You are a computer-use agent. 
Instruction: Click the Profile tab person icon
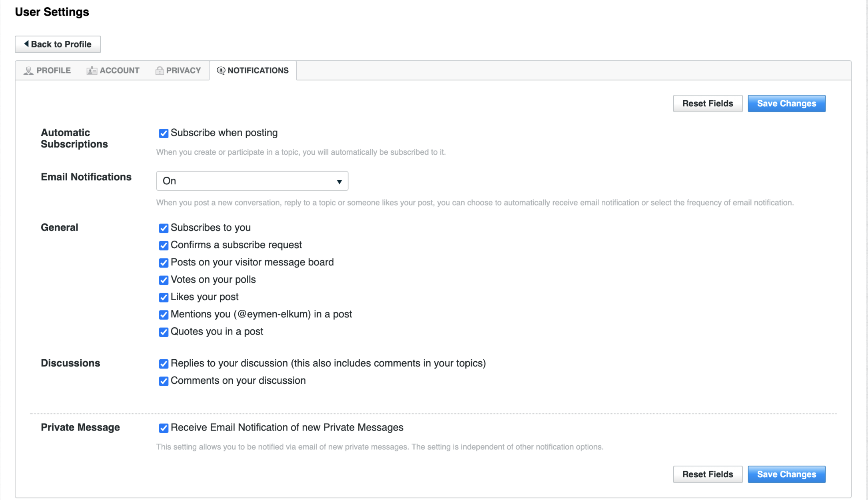28,71
